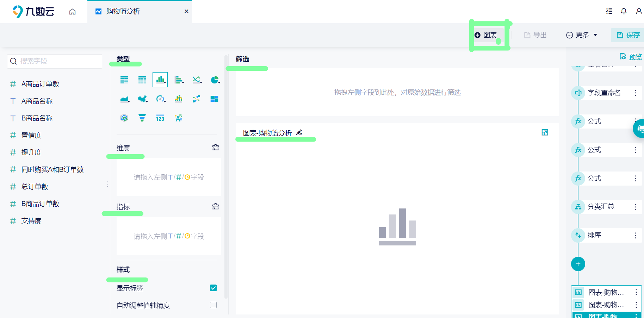Select the map chart type
644x318 pixels.
[x=143, y=99]
